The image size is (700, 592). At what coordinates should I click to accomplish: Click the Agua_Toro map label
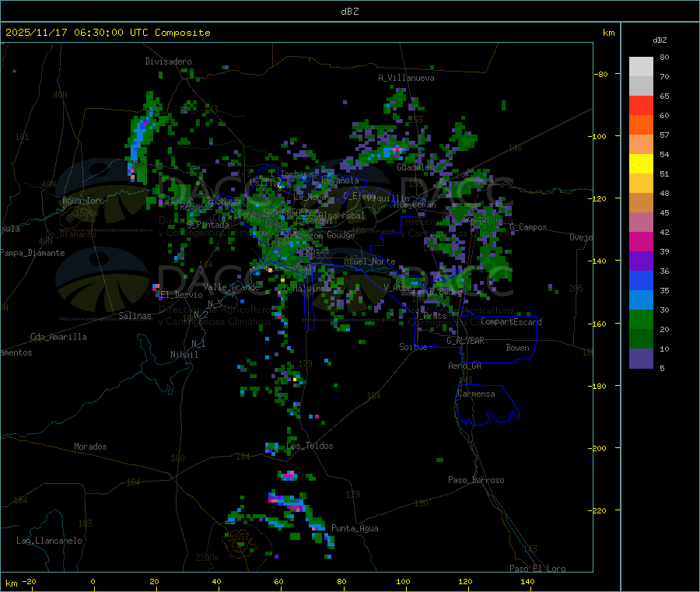pyautogui.click(x=83, y=201)
